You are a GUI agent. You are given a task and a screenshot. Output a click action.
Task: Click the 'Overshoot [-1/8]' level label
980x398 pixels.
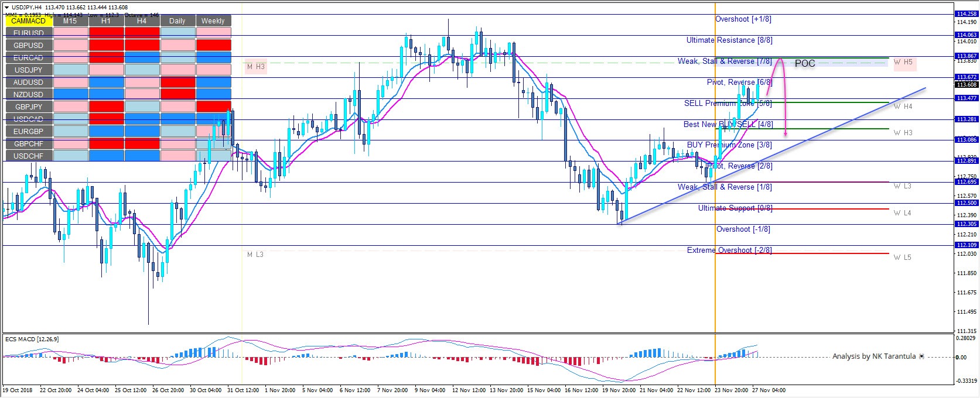click(x=743, y=229)
